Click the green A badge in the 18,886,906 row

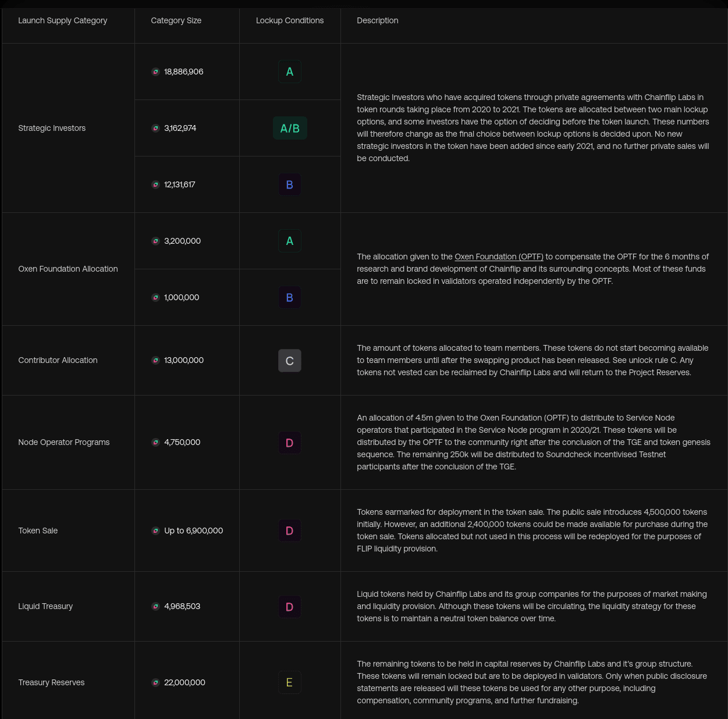click(290, 72)
